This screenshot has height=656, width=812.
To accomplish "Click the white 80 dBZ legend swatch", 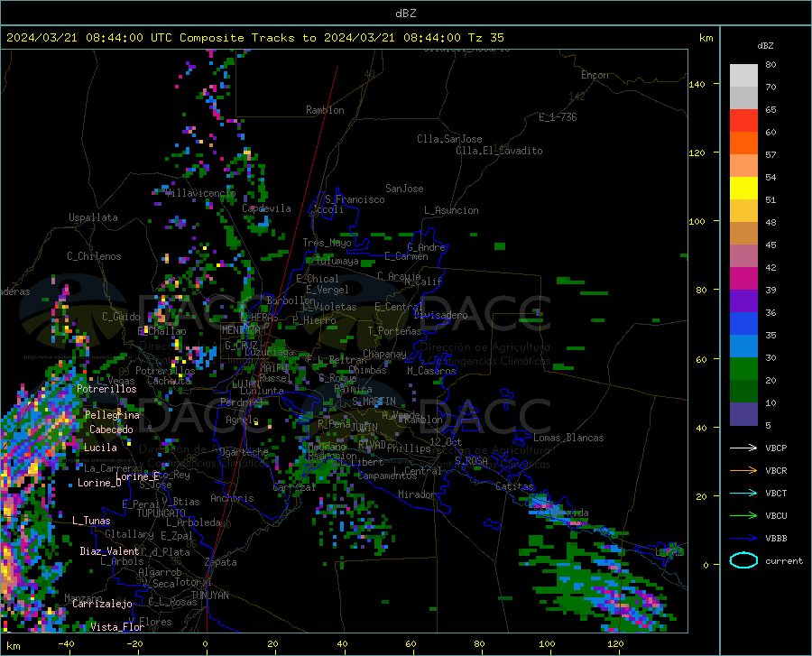I will [743, 76].
